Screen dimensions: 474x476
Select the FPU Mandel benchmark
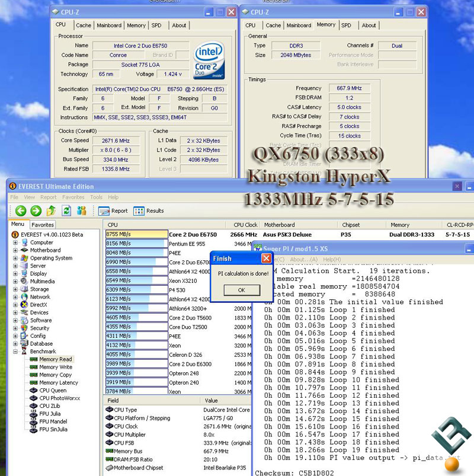[53, 421]
